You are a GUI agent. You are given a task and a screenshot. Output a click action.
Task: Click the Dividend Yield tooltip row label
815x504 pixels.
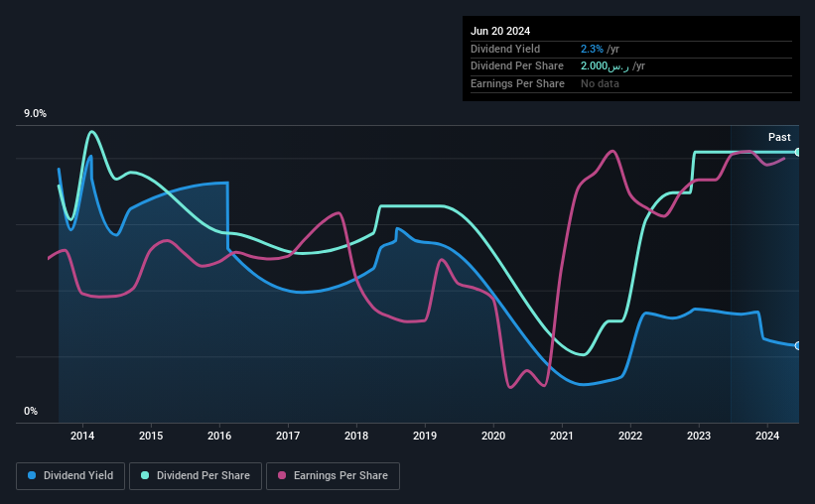pos(505,49)
